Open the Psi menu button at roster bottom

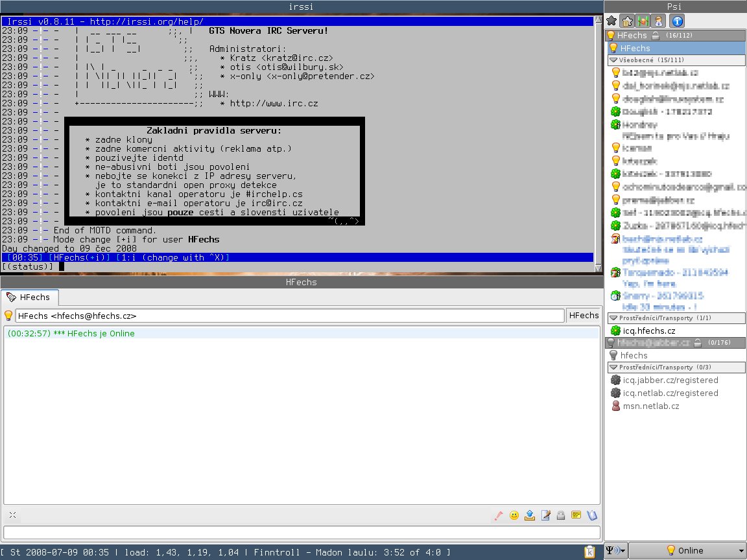click(x=616, y=550)
